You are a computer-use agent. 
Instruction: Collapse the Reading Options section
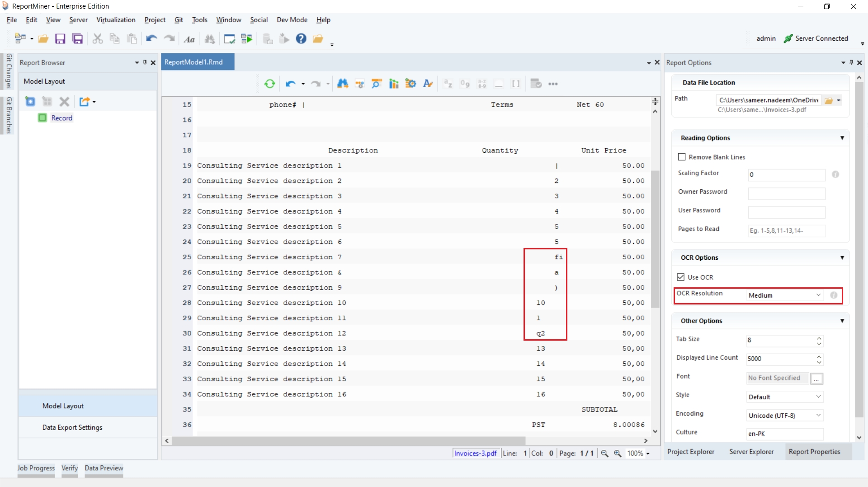[x=842, y=138]
